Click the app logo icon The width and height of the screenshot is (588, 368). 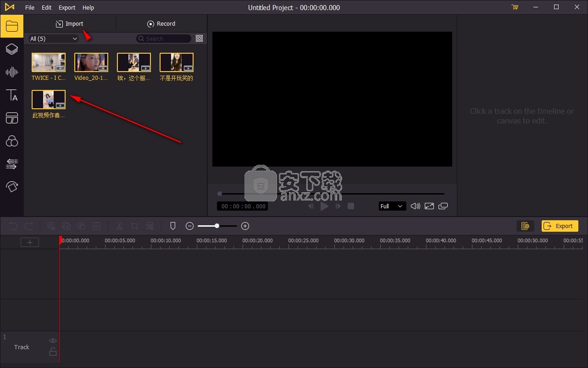(10, 7)
